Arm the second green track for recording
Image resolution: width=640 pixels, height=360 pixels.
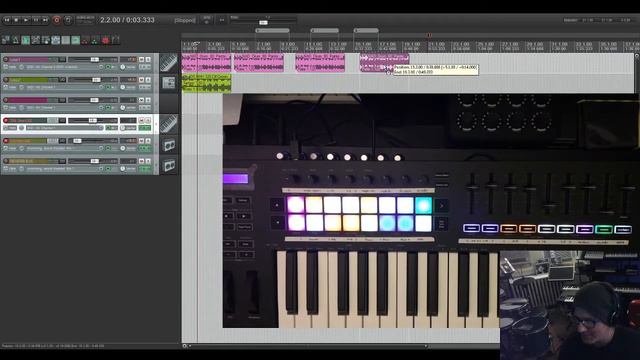[6, 80]
